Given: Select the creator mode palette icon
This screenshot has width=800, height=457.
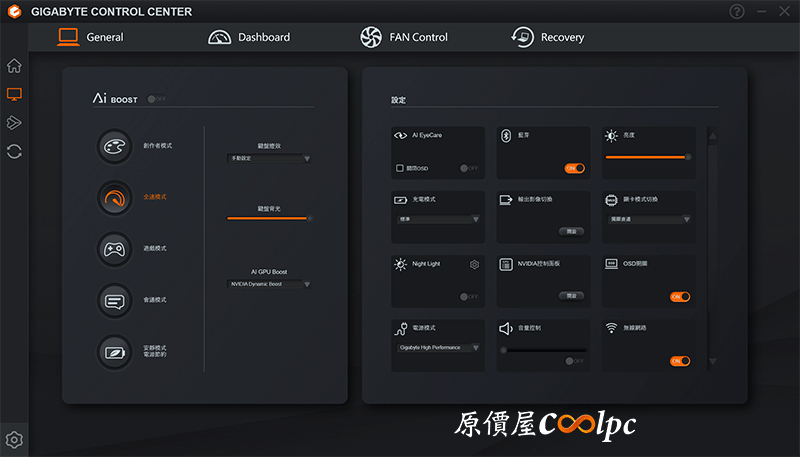Looking at the screenshot, I should pos(115,146).
